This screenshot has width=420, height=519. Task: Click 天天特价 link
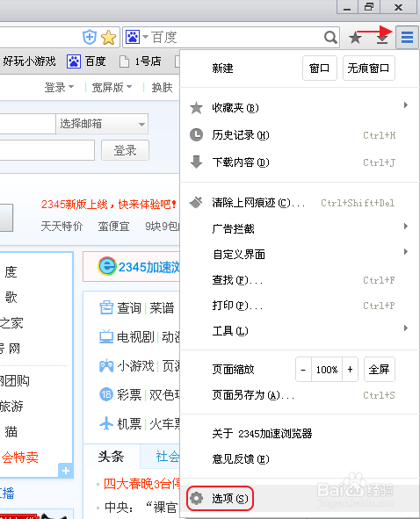tap(62, 227)
